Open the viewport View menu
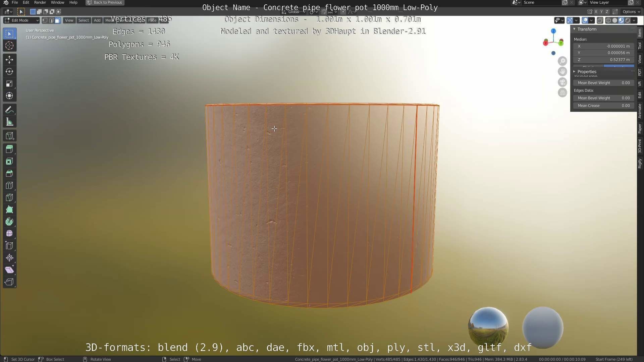The height and width of the screenshot is (362, 644). click(69, 20)
